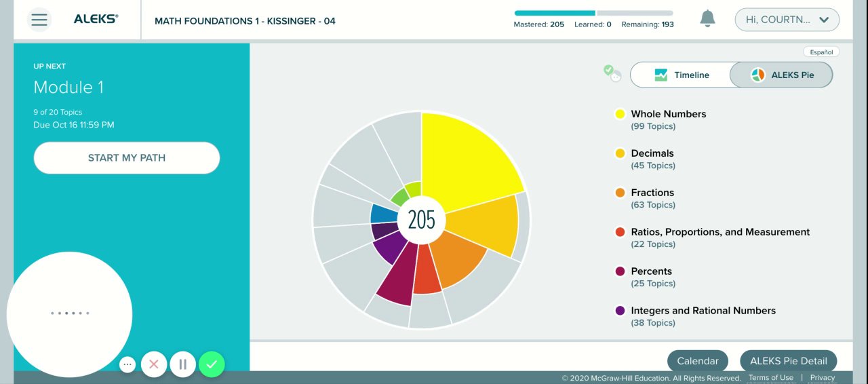This screenshot has height=384, width=868.
Task: Click the ALEKS logo
Action: [x=96, y=20]
